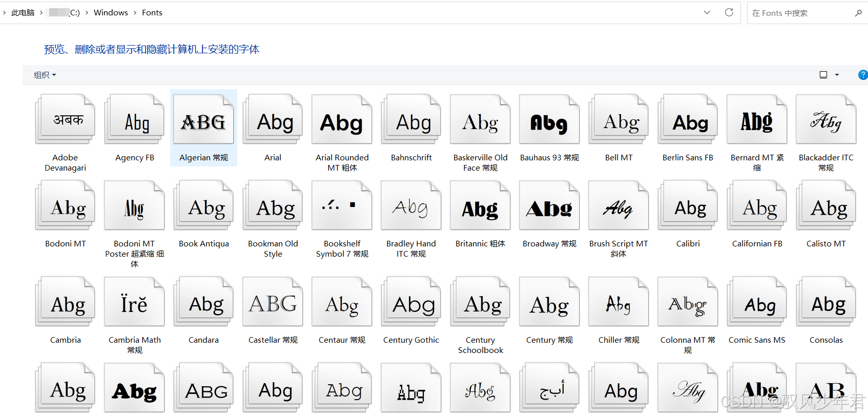Expand the chevron before the Windows breadcrumb

pos(87,13)
